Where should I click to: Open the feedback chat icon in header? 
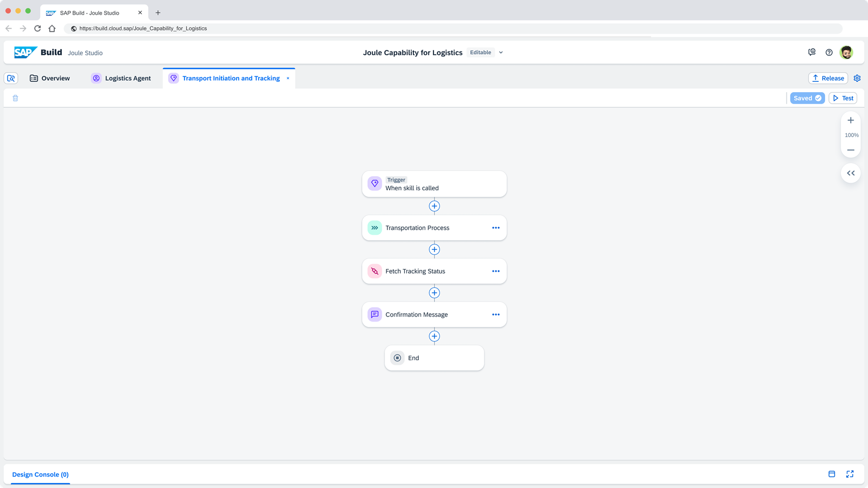pos(812,53)
